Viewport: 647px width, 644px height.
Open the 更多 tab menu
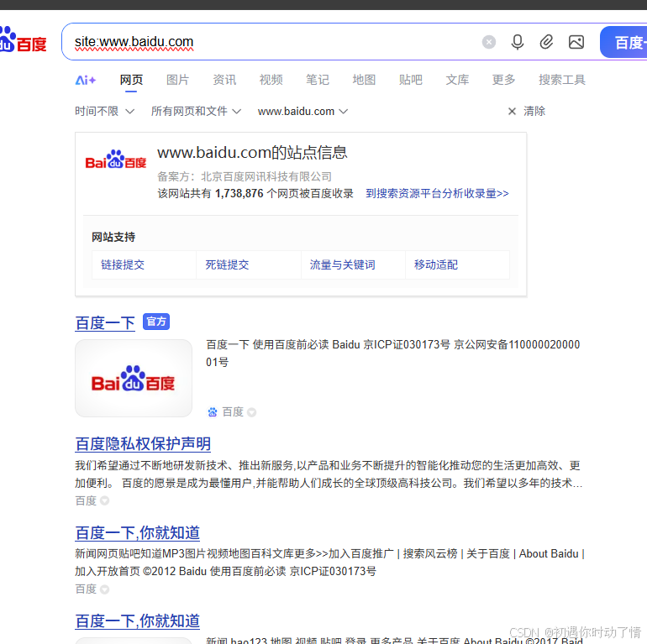[504, 80]
